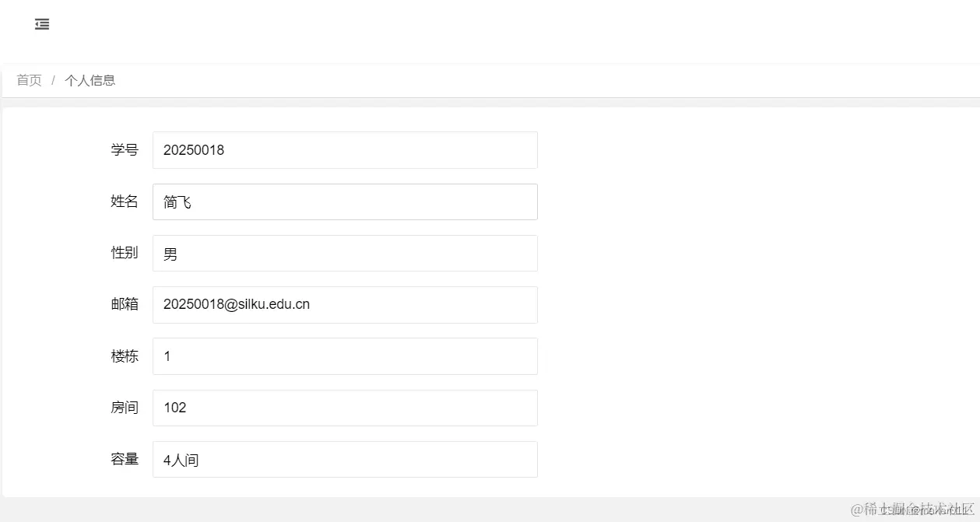
Task: Click the 房间 field showing 102
Action: pyautogui.click(x=345, y=408)
